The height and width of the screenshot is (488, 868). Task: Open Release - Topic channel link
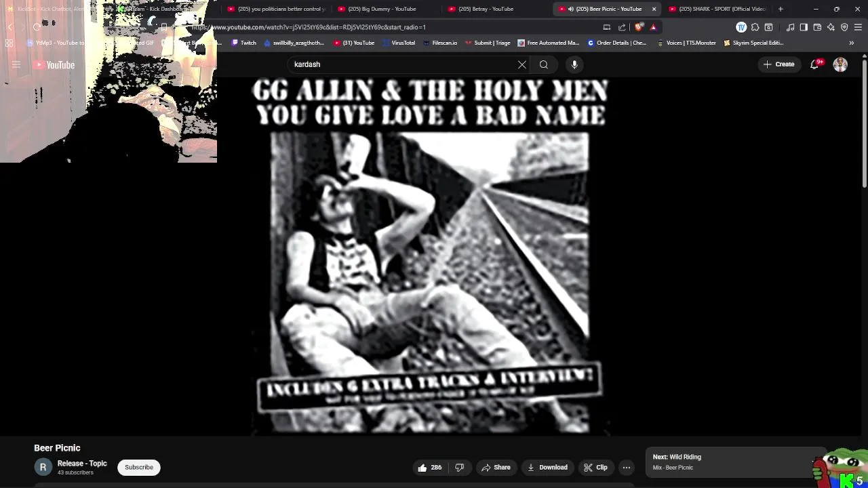[x=82, y=464]
